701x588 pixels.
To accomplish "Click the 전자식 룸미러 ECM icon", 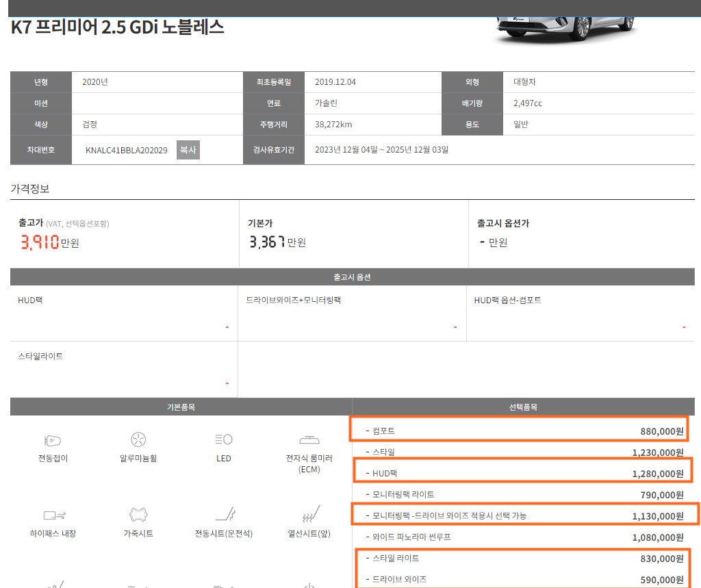I will pyautogui.click(x=309, y=440).
